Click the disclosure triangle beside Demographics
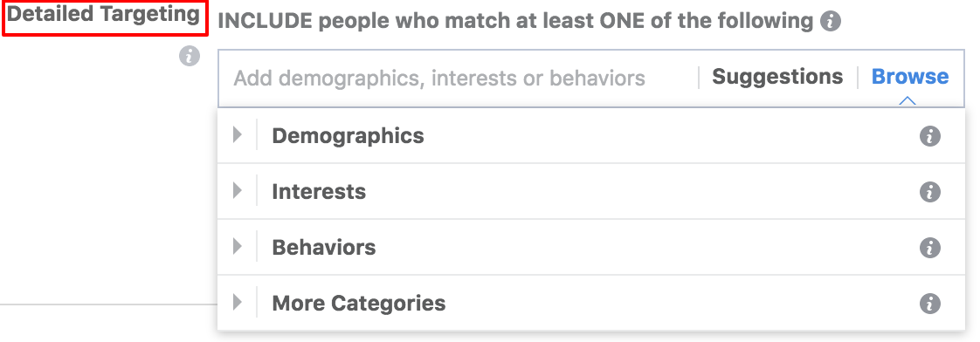The height and width of the screenshot is (342, 980). [237, 135]
